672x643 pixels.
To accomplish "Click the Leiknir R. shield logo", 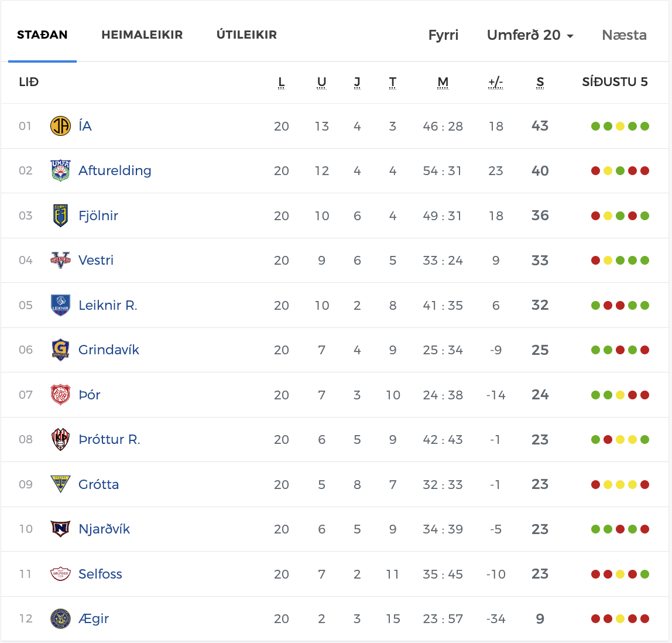I will [x=60, y=305].
